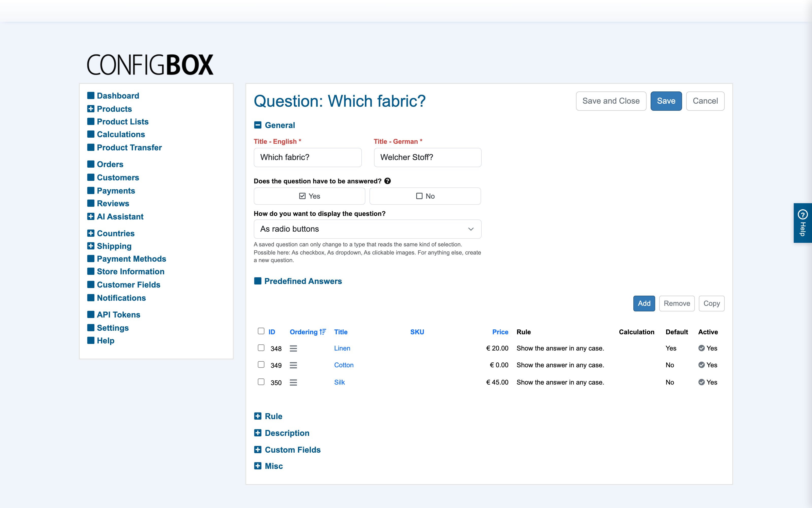
Task: Select the Yes option for required answer
Action: click(309, 196)
